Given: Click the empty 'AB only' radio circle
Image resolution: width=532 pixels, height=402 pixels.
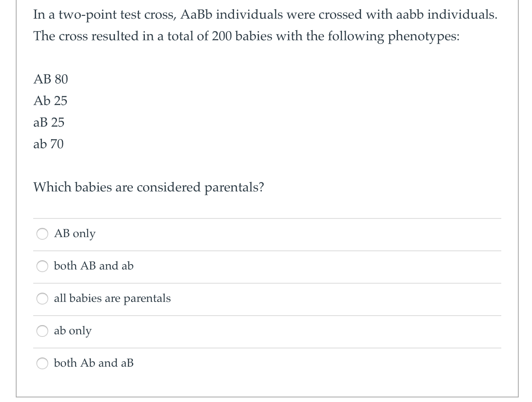Looking at the screenshot, I should coord(42,234).
